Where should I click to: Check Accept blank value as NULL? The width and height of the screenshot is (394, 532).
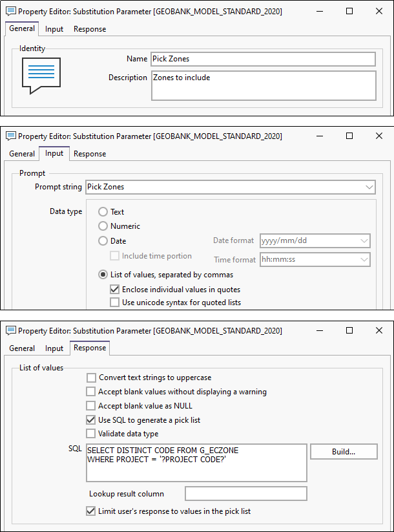click(x=90, y=406)
